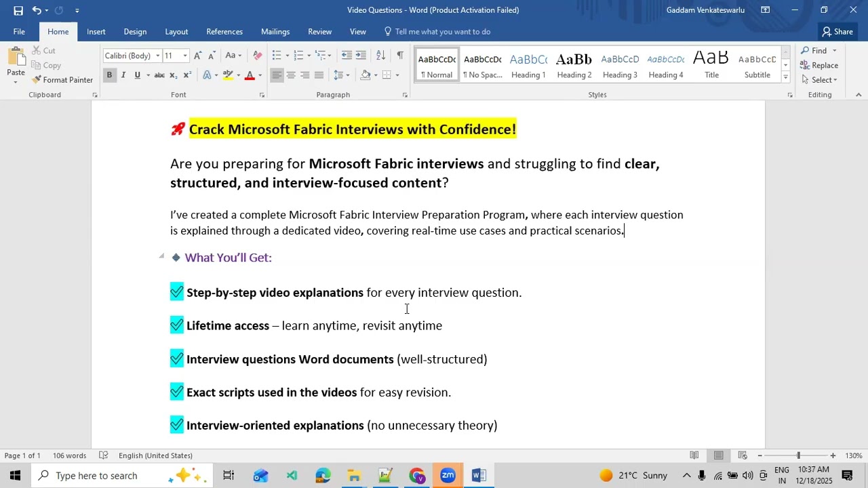
Task: Switch to Read Mode view icon
Action: 694,455
